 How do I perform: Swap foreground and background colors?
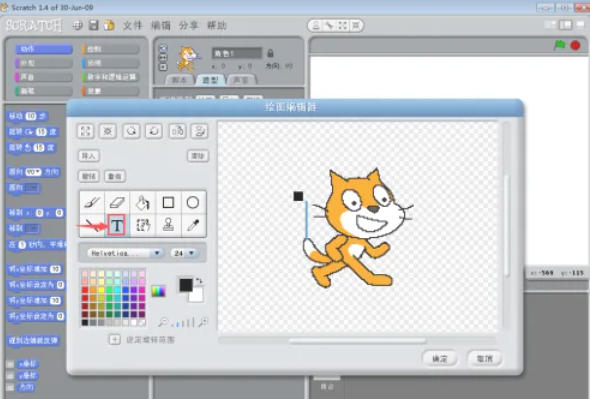199,280
